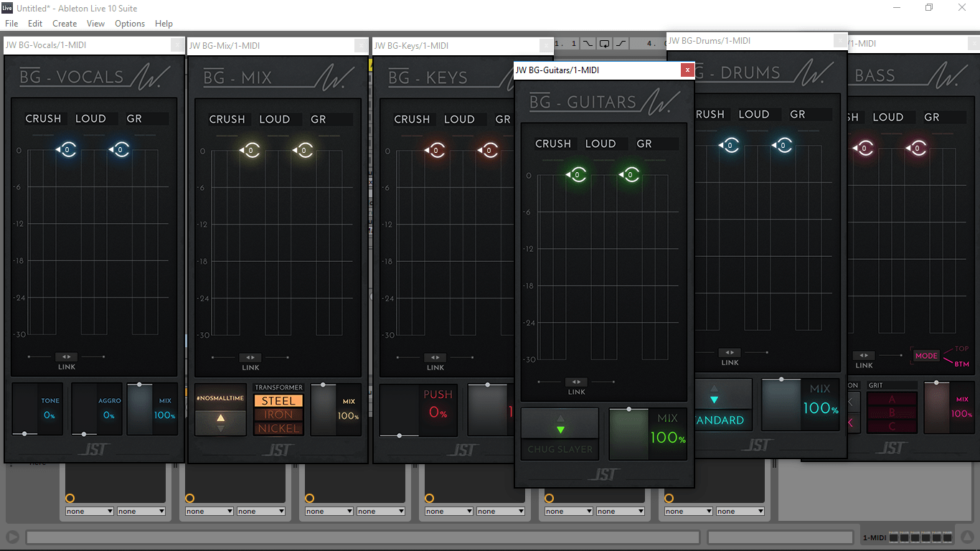Image resolution: width=980 pixels, height=551 pixels.
Task: Select NICKEL transformer in BG-Mix
Action: (278, 428)
